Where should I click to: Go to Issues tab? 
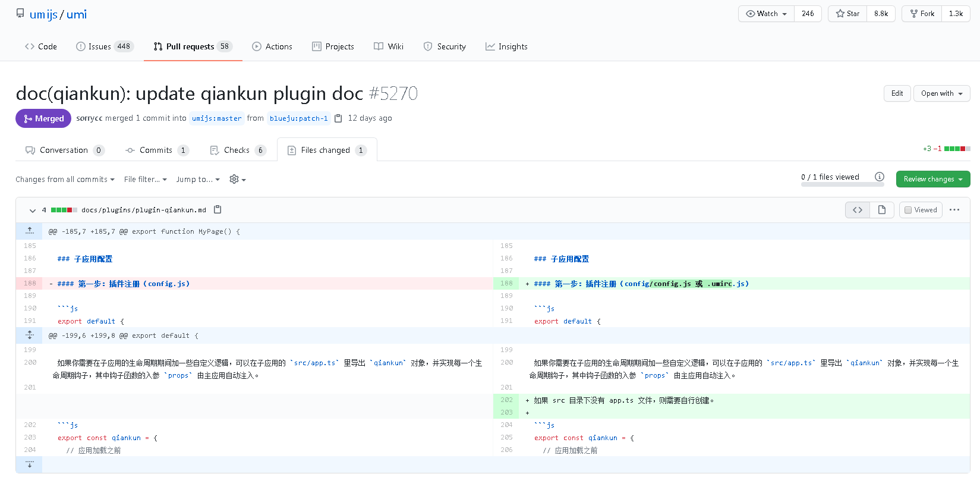[105, 46]
